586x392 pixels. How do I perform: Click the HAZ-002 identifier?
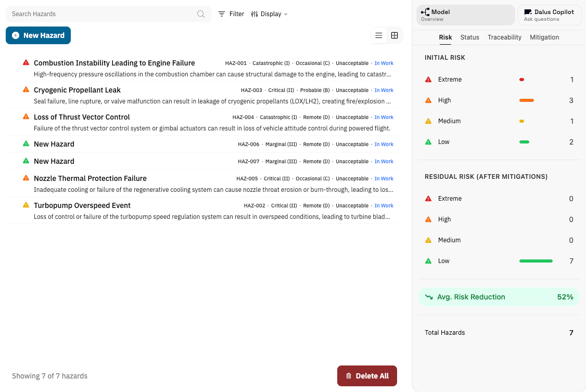point(254,206)
